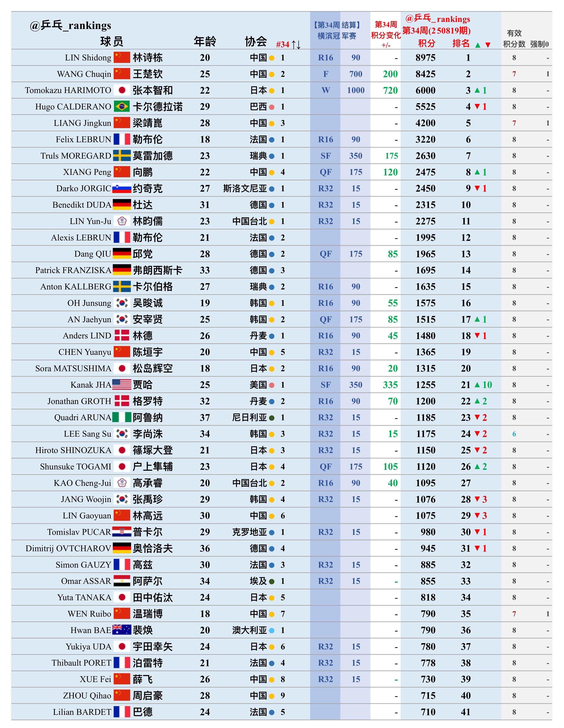Select the name Patrick FRANZISKA

tap(73, 270)
